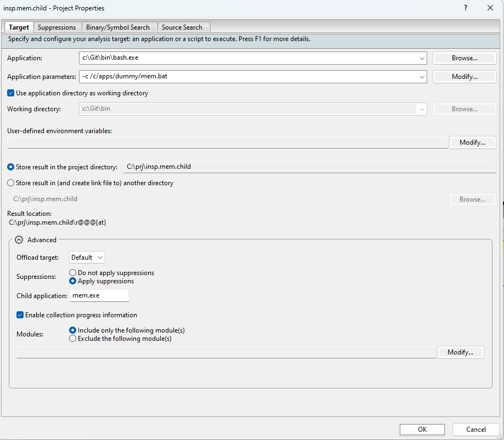This screenshot has height=440, width=504.
Task: Uncheck Use application directory as working directory
Action: (11, 93)
